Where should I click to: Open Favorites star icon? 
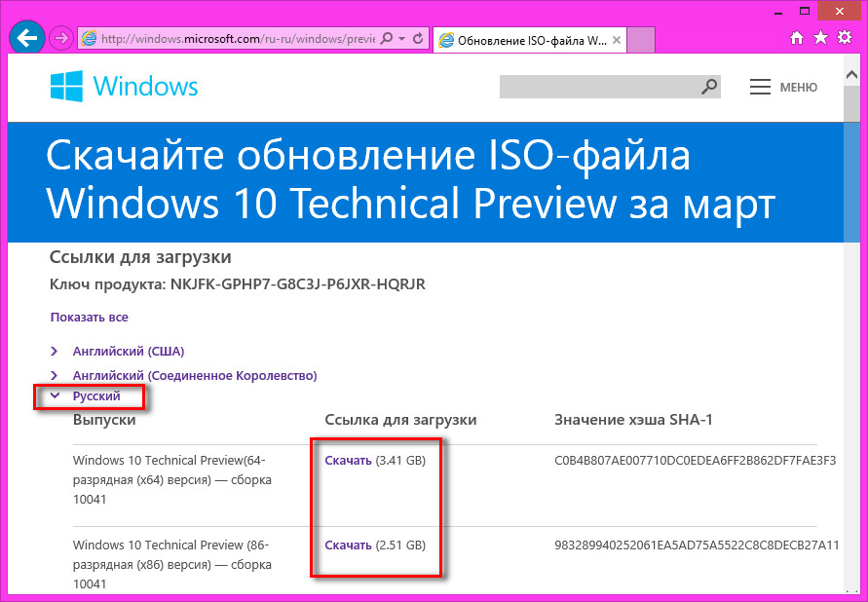click(x=820, y=38)
